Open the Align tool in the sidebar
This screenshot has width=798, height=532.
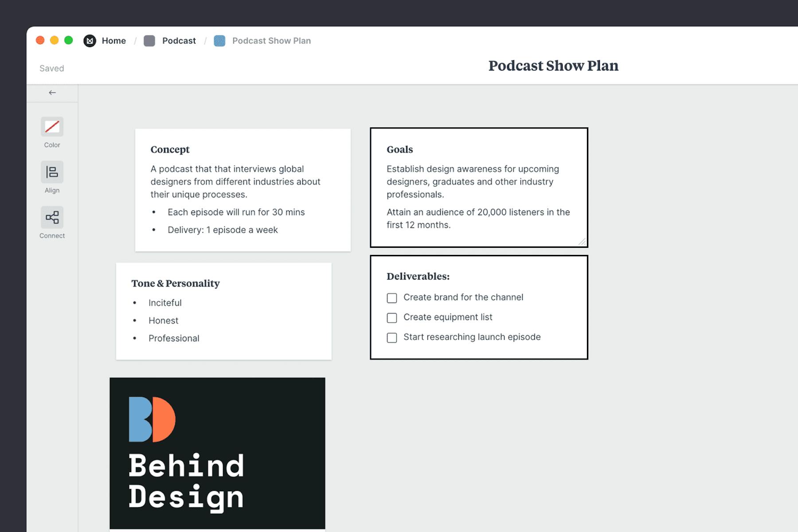(52, 177)
